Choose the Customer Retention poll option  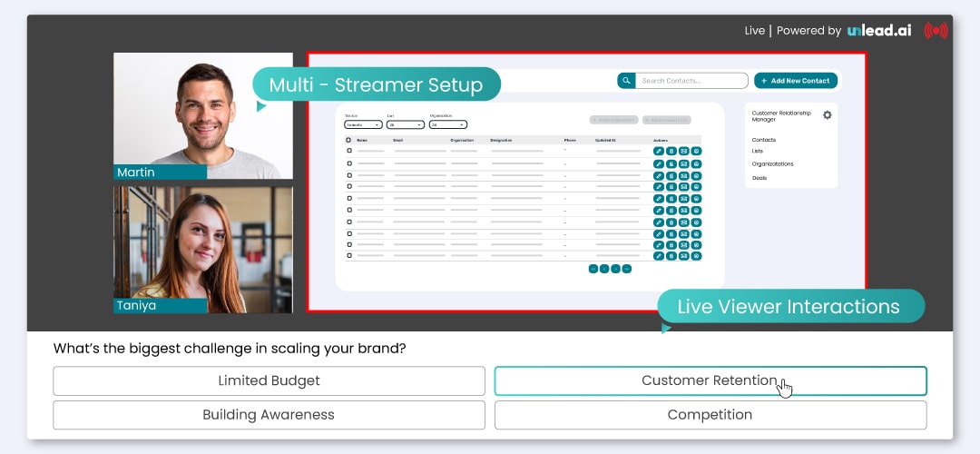[710, 381]
